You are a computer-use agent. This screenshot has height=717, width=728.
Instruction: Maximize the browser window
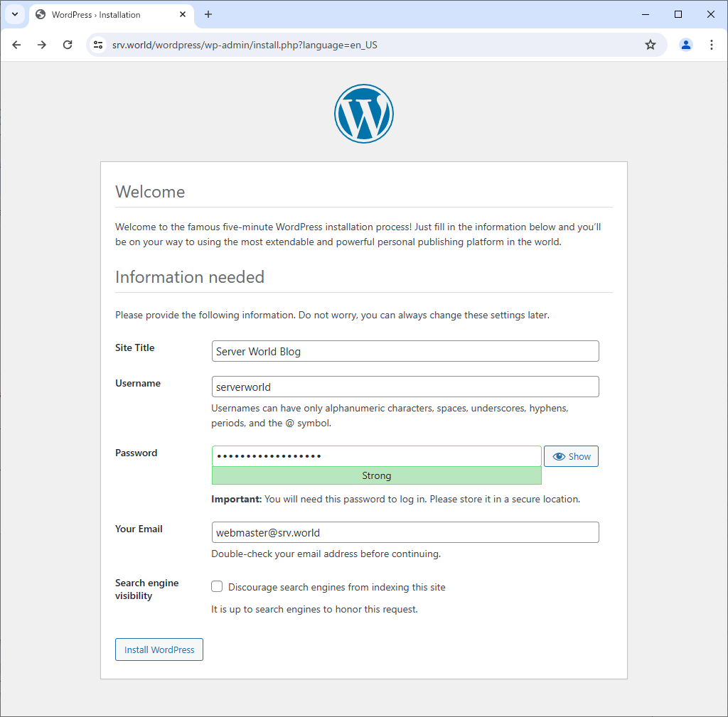tap(678, 14)
